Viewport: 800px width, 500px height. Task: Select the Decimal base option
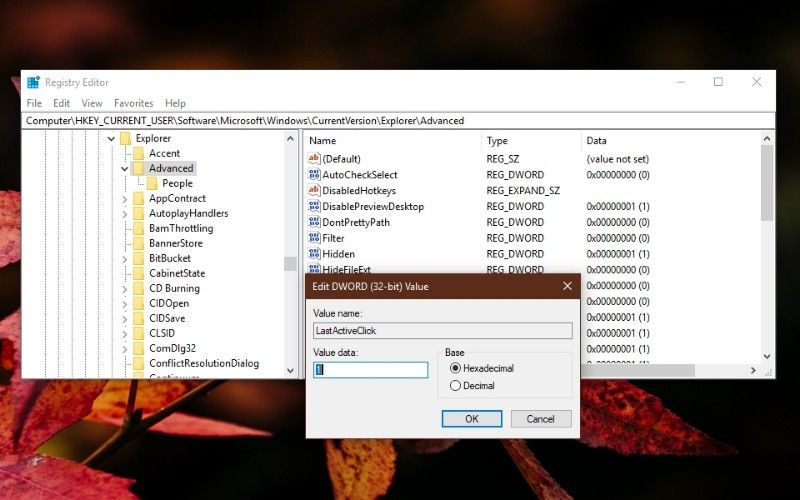point(456,385)
